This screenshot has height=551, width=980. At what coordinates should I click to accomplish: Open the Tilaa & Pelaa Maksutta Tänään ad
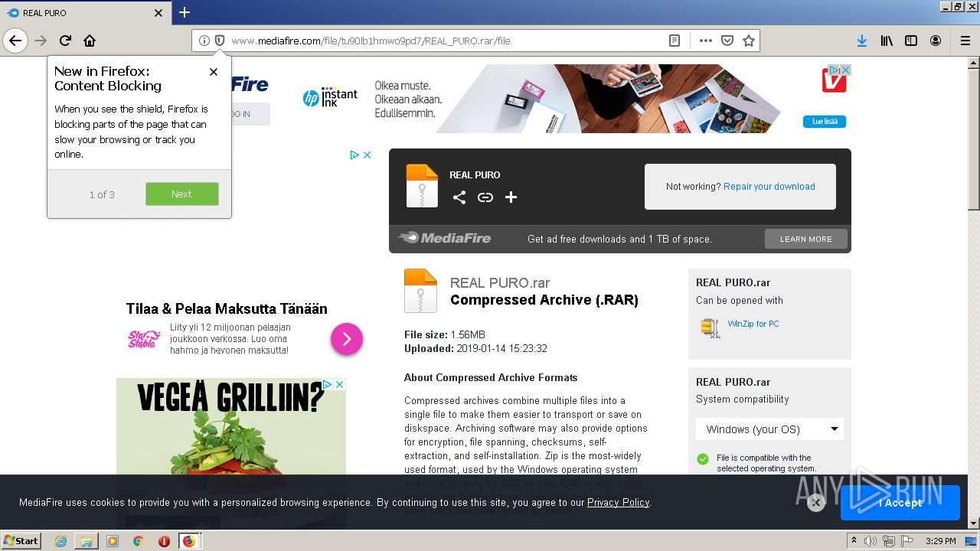(227, 308)
